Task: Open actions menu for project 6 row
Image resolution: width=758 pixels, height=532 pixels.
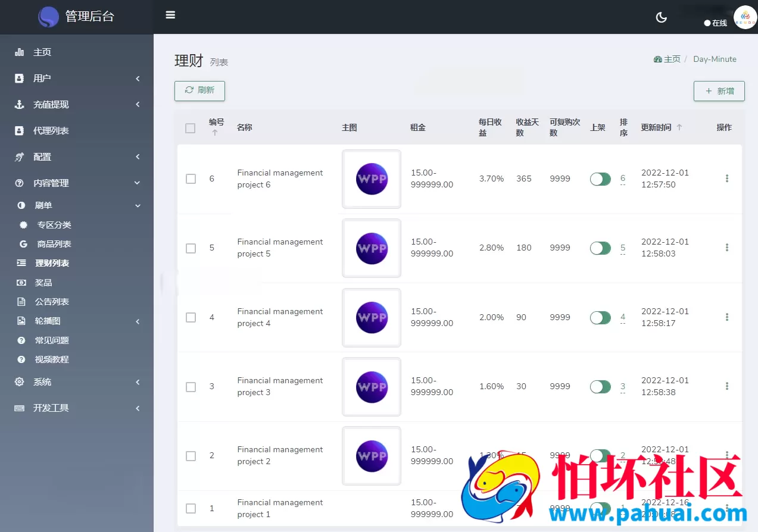Action: [x=726, y=179]
